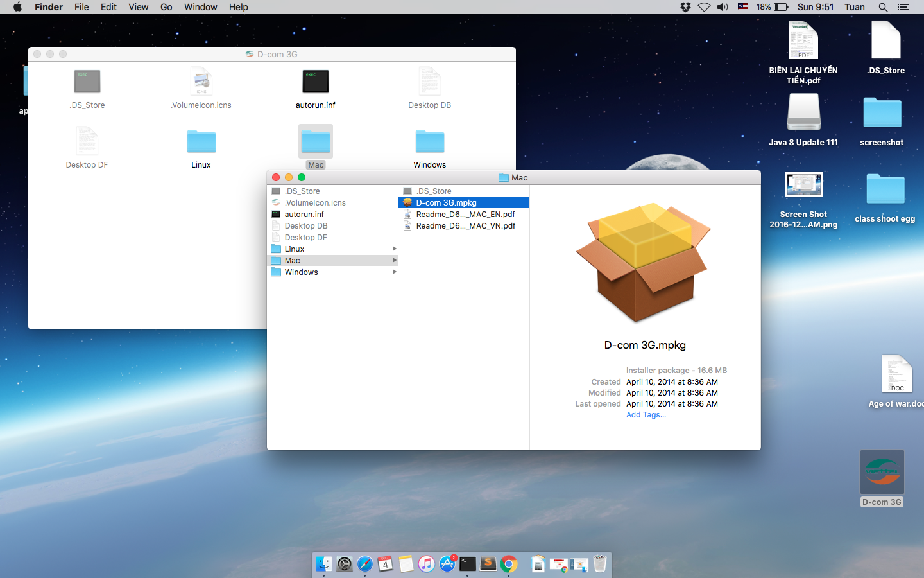Select Linux folder row in Mac window
Viewport: 924px width, 578px height.
coord(332,249)
